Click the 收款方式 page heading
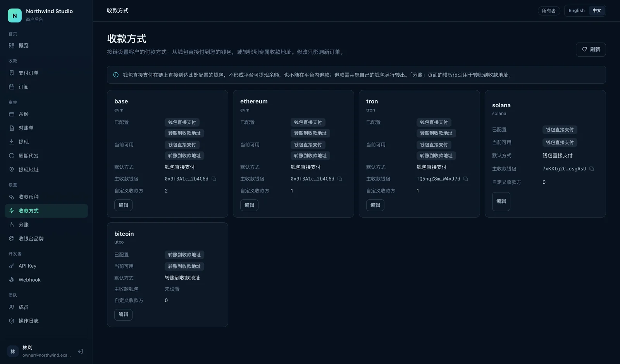This screenshot has height=364, width=620. click(127, 39)
